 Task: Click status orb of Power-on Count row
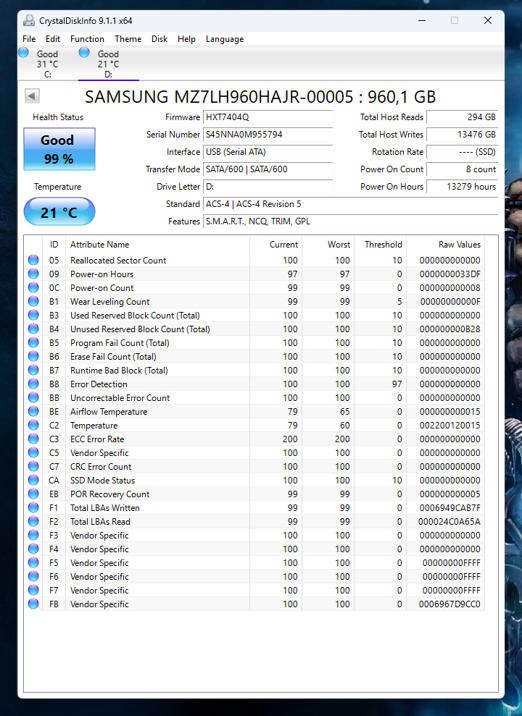pos(33,287)
